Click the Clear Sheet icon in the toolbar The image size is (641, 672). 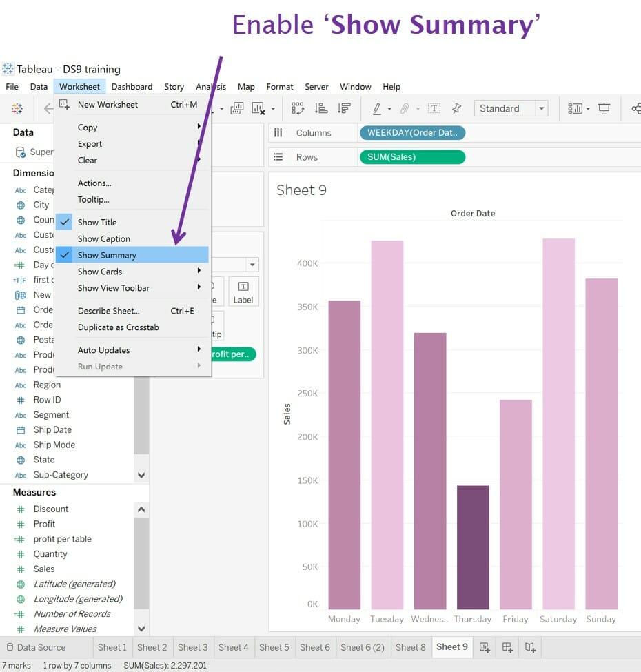click(x=260, y=108)
